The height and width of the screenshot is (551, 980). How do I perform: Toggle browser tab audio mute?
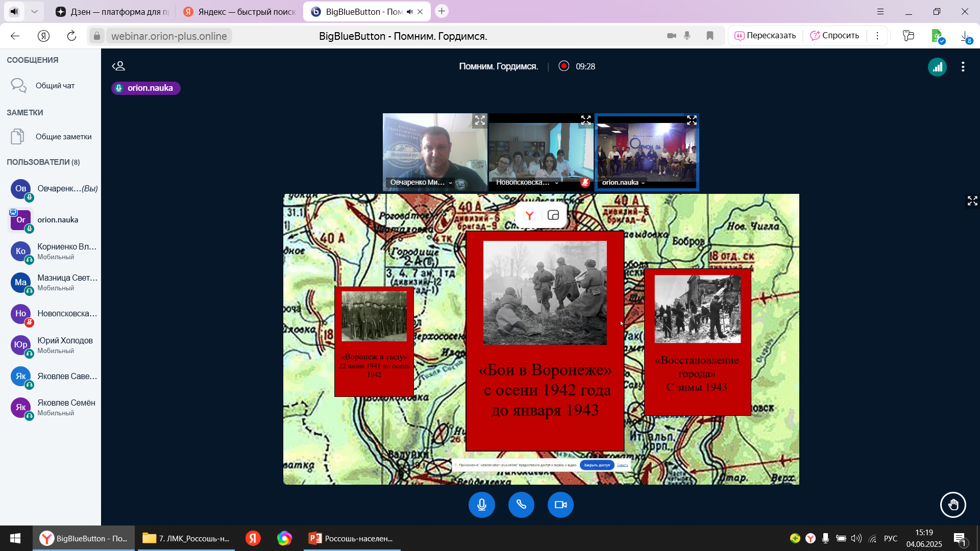410,12
